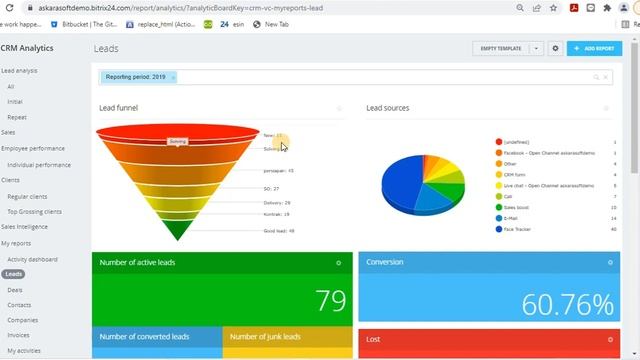Viewport: 640px width, 360px height.
Task: Open the reading list icon in bookmarks bar
Action: 625,24
